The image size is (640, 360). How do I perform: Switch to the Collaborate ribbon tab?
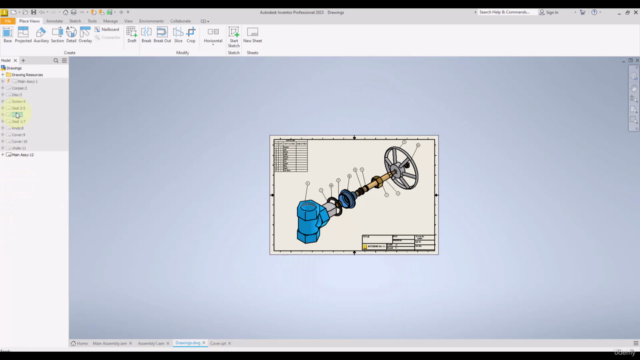coord(180,21)
